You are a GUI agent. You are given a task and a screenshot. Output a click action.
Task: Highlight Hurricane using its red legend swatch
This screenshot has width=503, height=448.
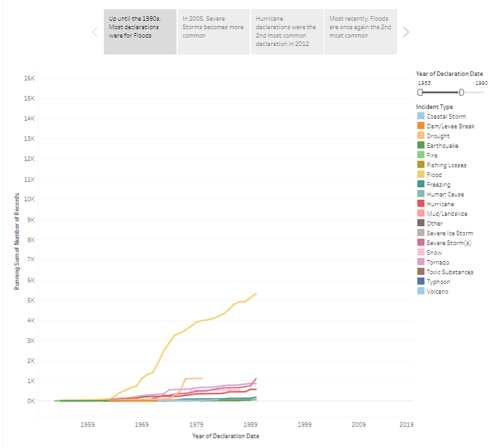[421, 204]
